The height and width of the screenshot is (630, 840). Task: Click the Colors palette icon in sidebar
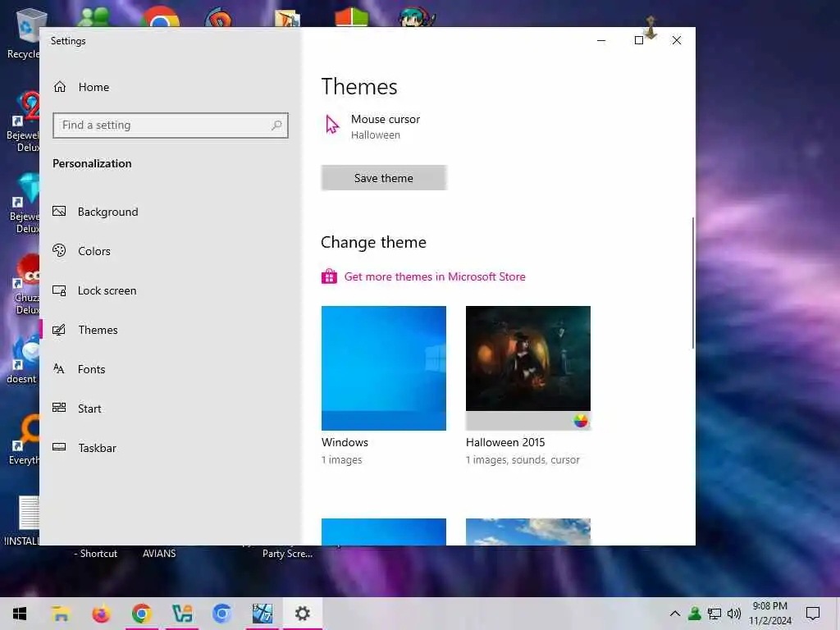59,250
